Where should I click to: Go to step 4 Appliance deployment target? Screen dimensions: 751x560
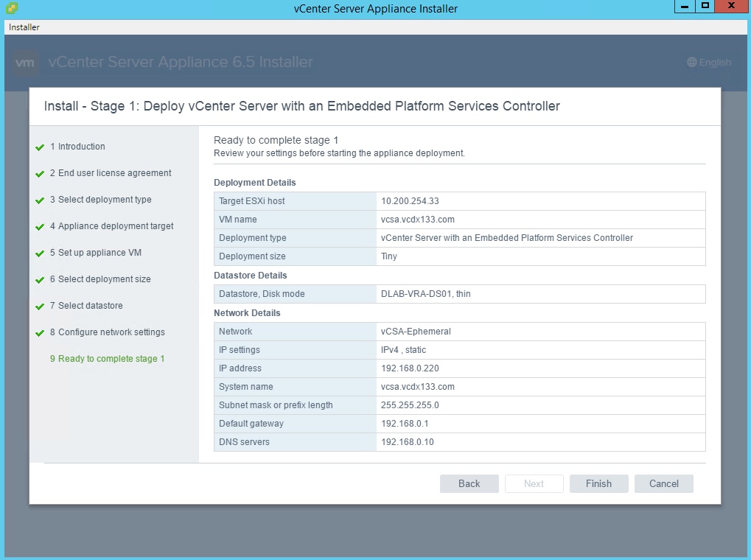(x=111, y=226)
